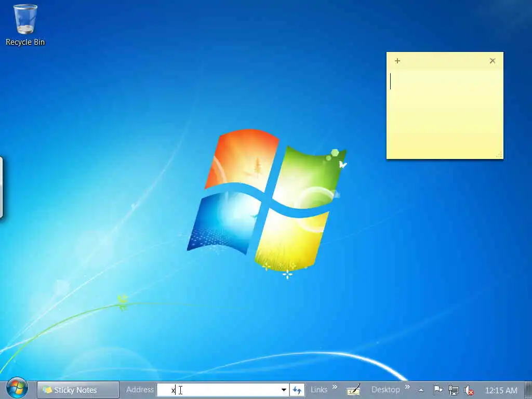Open the clock showing 12:15 AM
Image resolution: width=532 pixels, height=399 pixels.
[x=501, y=391]
